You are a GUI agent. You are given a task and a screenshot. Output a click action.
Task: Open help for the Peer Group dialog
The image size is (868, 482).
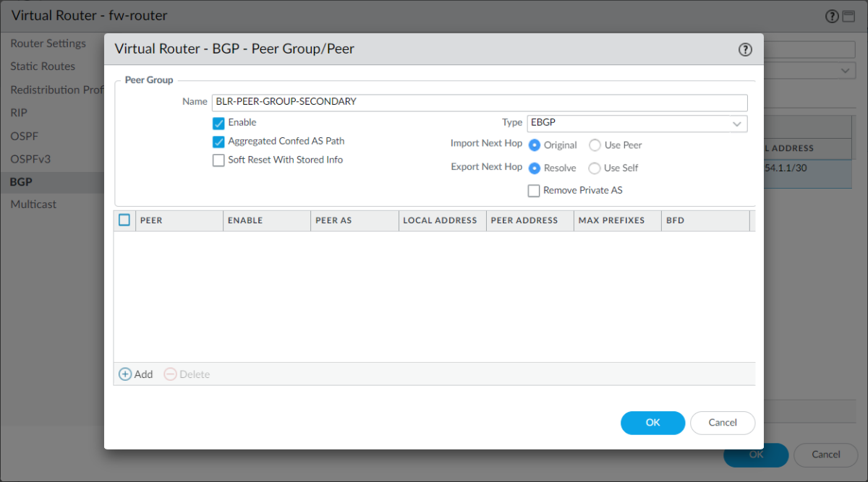tap(745, 49)
